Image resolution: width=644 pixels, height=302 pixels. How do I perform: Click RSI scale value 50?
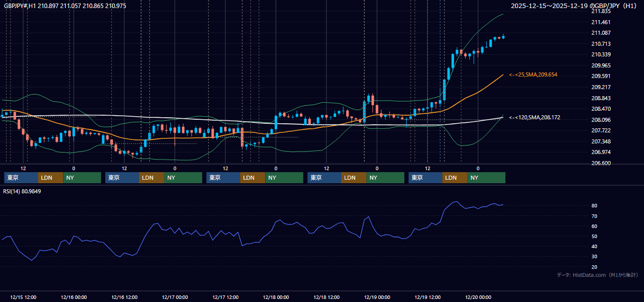[594, 236]
